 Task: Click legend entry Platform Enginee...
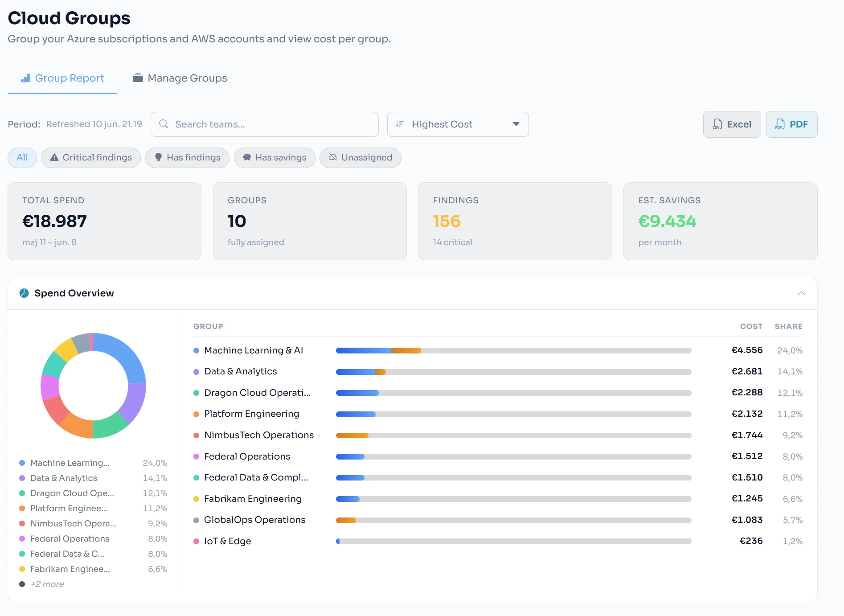[93, 509]
